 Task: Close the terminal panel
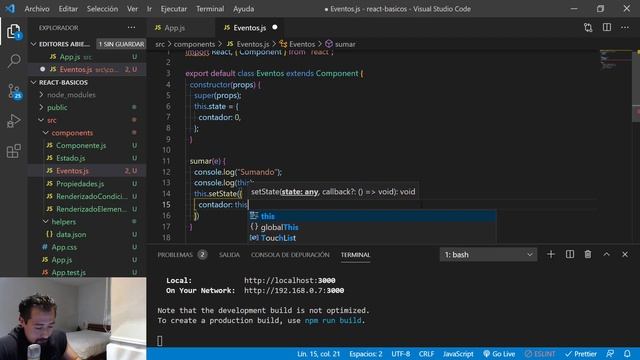click(x=625, y=254)
